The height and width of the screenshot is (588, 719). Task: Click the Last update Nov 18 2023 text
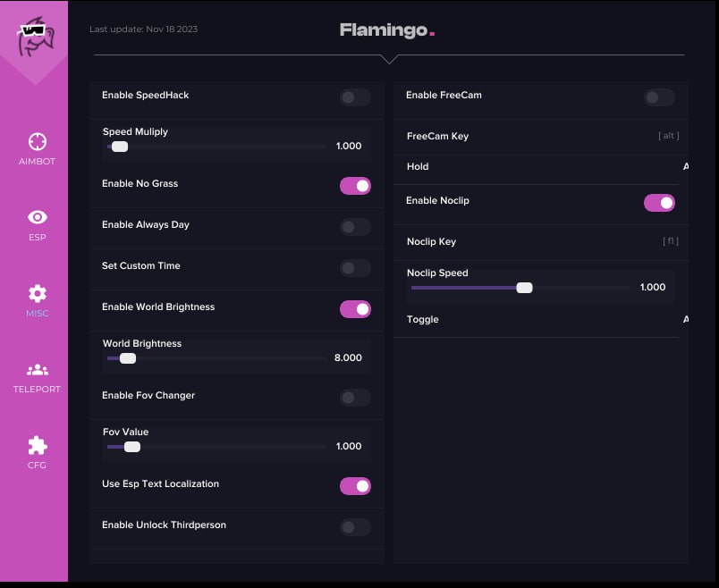tap(143, 29)
